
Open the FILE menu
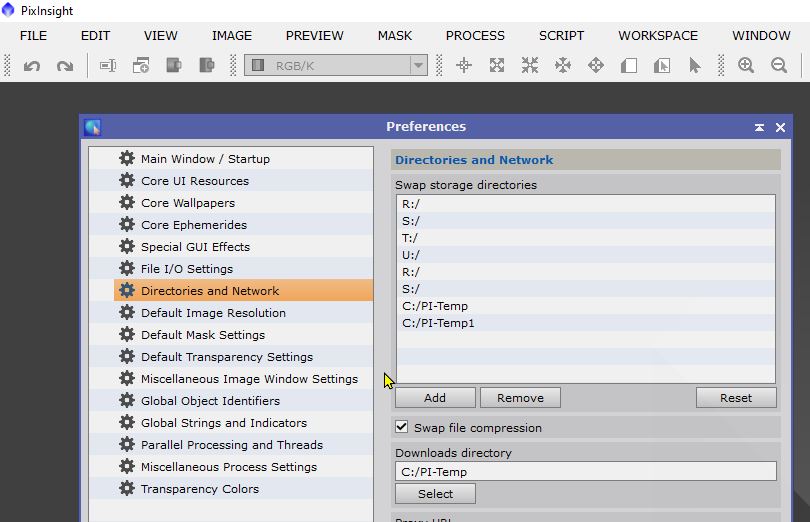click(x=33, y=36)
